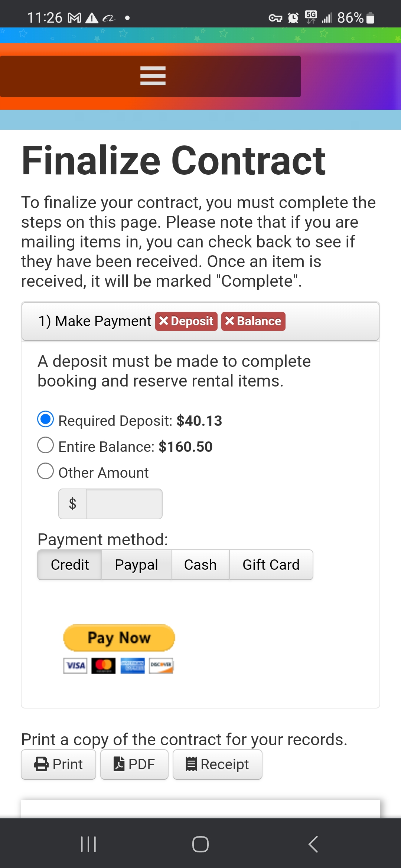Focus the other amount dollar input field
401x868 pixels.
click(x=124, y=504)
